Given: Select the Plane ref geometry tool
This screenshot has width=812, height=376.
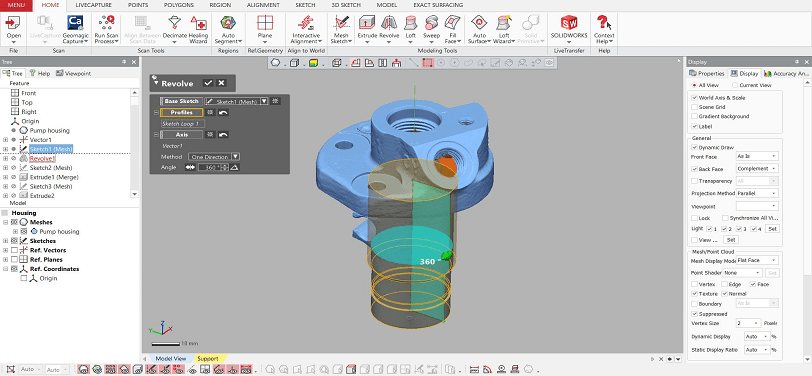Looking at the screenshot, I should (265, 28).
